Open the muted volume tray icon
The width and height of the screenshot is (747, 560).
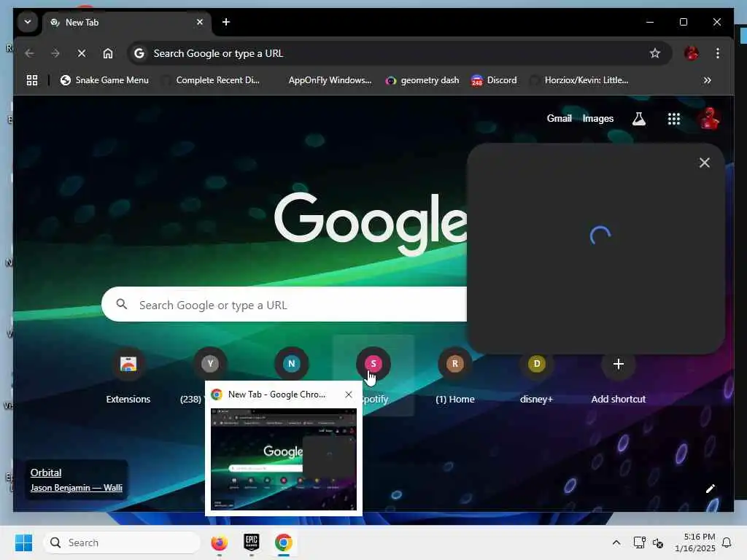click(658, 542)
